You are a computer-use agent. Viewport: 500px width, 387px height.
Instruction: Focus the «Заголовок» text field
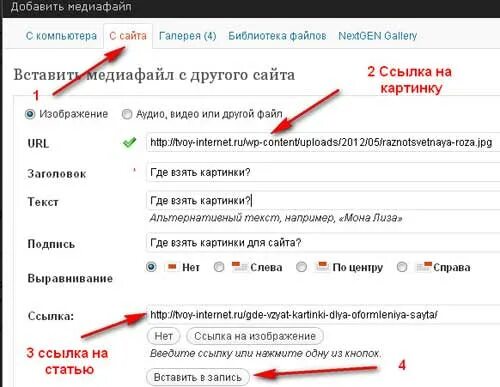pyautogui.click(x=323, y=172)
